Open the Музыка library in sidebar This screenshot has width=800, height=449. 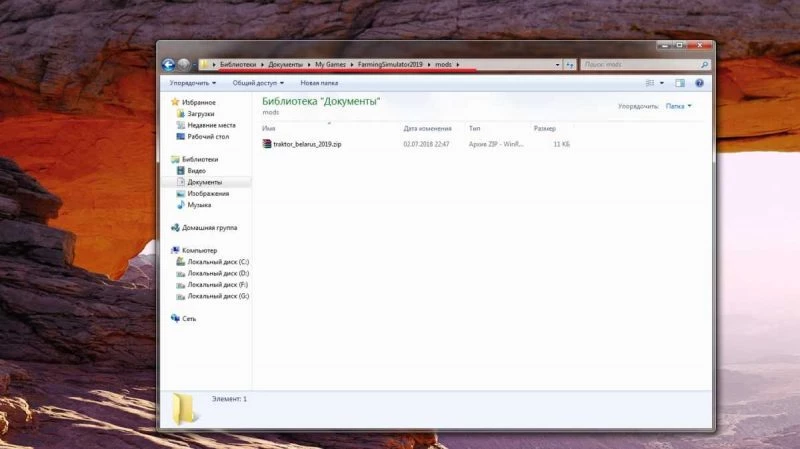(x=199, y=205)
